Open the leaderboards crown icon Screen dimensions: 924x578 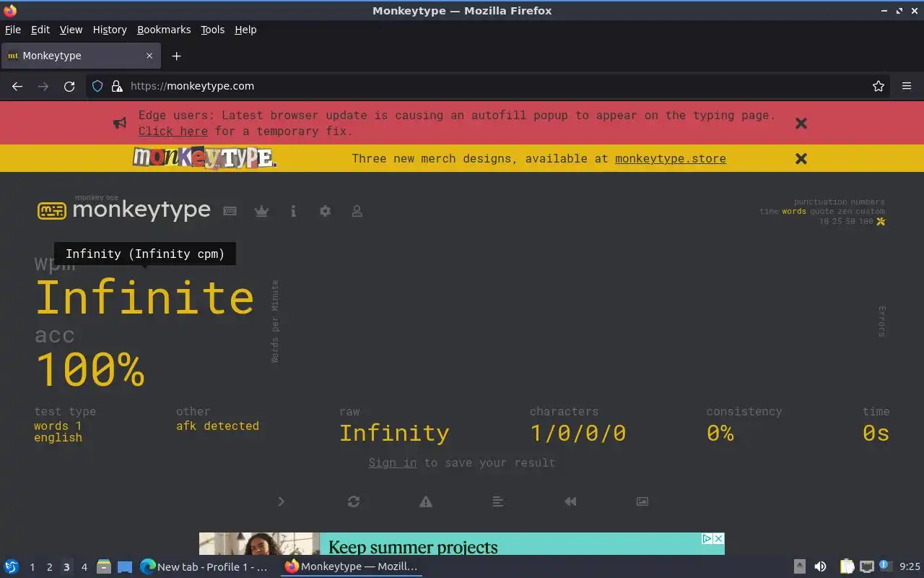[261, 211]
